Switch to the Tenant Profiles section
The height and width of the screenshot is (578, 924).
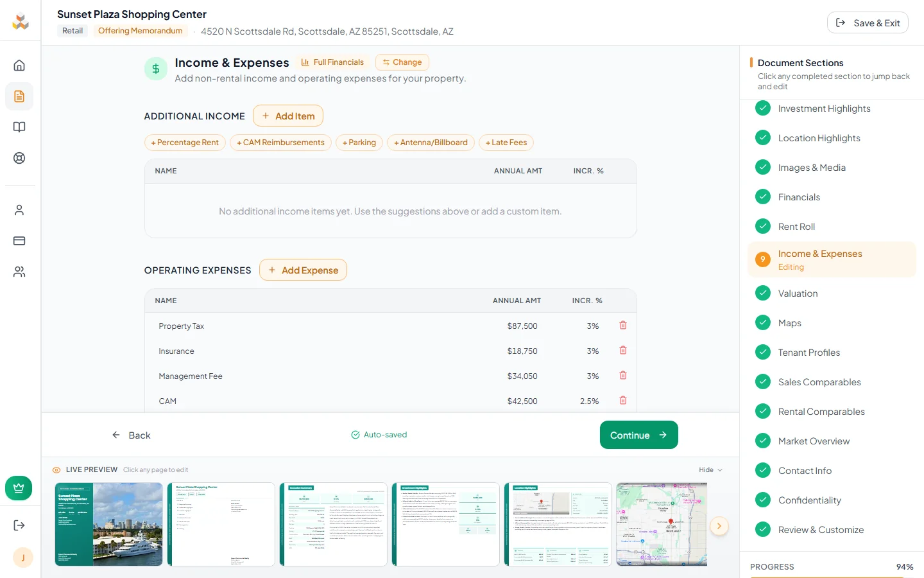(x=809, y=352)
